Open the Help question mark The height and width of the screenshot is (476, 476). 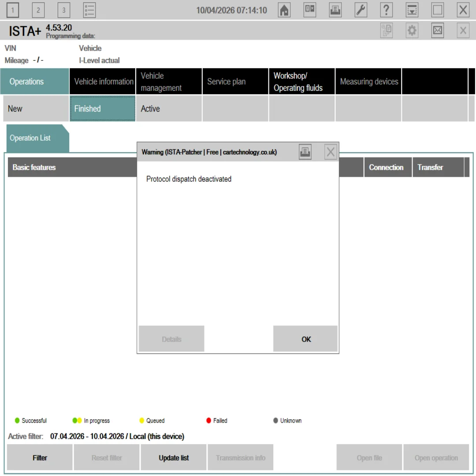coord(387,10)
